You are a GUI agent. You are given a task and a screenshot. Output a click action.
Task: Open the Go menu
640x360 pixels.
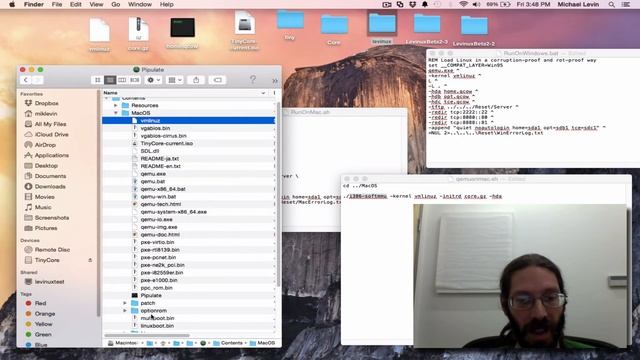pos(116,4)
